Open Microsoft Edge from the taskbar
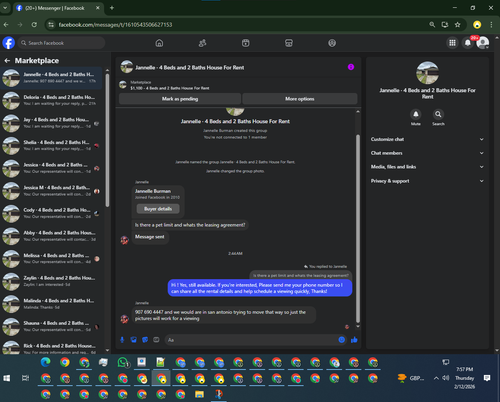The image size is (500, 402). (46, 362)
